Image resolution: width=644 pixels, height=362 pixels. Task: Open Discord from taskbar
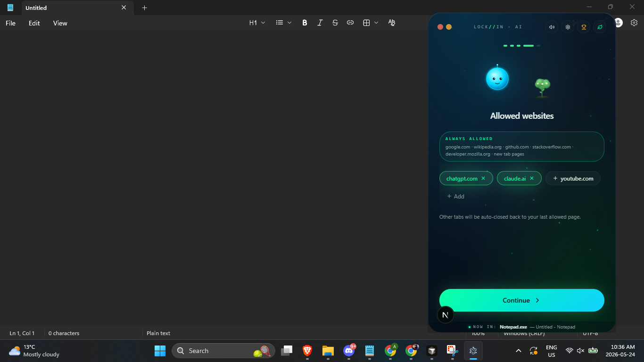349,351
